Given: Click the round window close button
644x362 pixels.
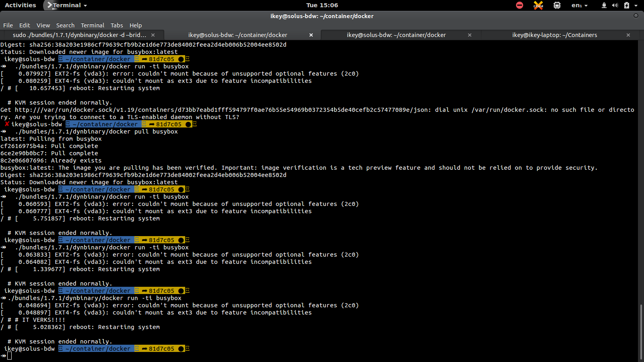Looking at the screenshot, I should [636, 16].
